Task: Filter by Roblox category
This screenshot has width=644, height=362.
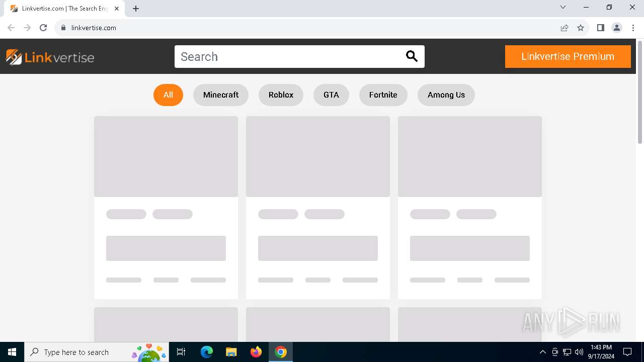Action: [281, 95]
